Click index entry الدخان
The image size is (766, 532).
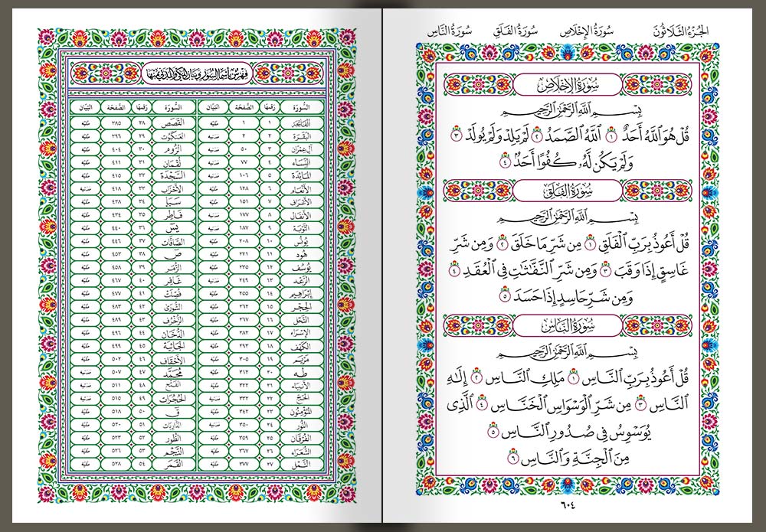[173, 334]
